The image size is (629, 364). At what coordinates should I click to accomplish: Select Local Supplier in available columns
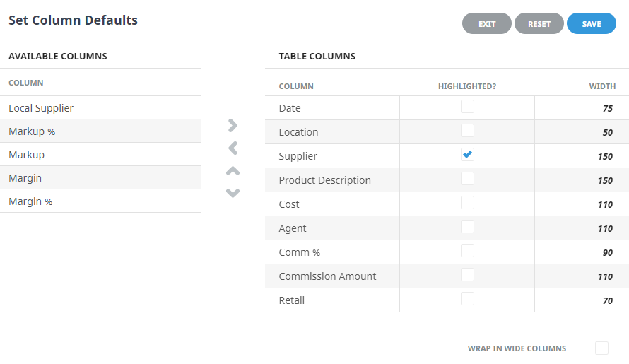pos(41,108)
